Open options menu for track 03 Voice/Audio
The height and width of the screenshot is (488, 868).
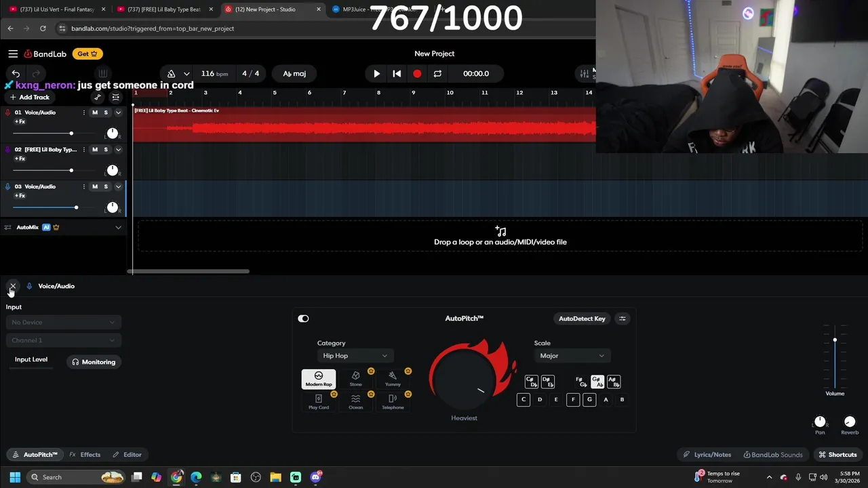84,186
